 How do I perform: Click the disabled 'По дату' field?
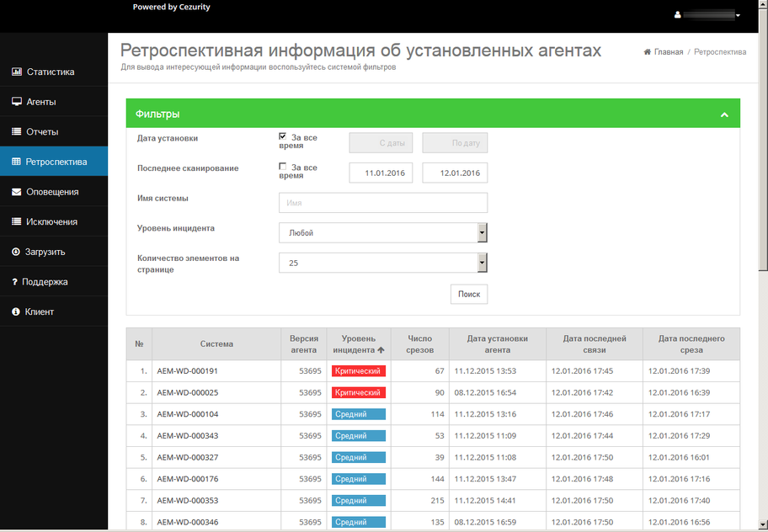[x=455, y=143]
